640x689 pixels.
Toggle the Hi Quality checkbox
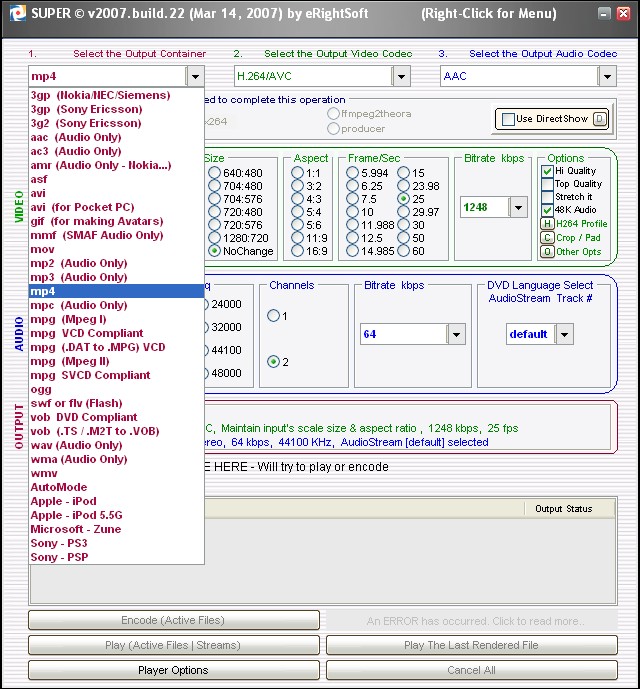tap(547, 171)
